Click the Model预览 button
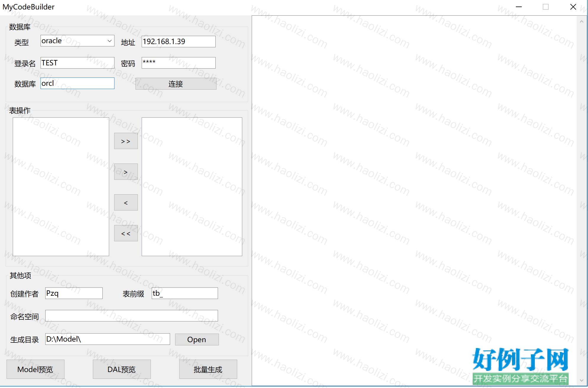588x388 pixels. tap(35, 369)
